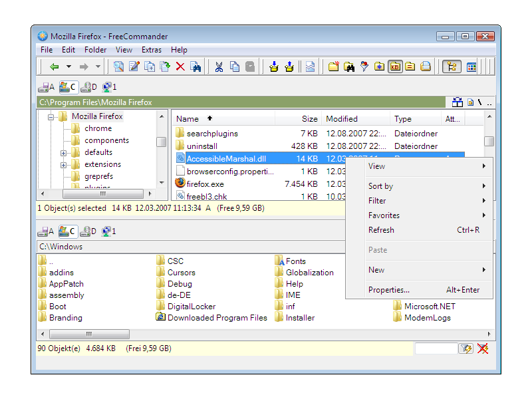The height and width of the screenshot is (399, 532).
Task: Click the quick filter text field
Action: point(435,348)
